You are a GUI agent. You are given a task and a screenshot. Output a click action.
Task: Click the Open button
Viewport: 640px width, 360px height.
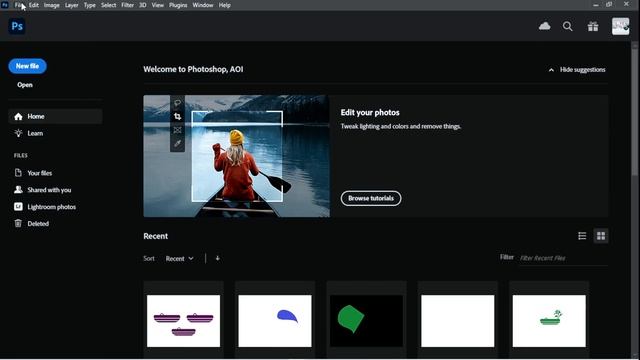pyautogui.click(x=25, y=85)
